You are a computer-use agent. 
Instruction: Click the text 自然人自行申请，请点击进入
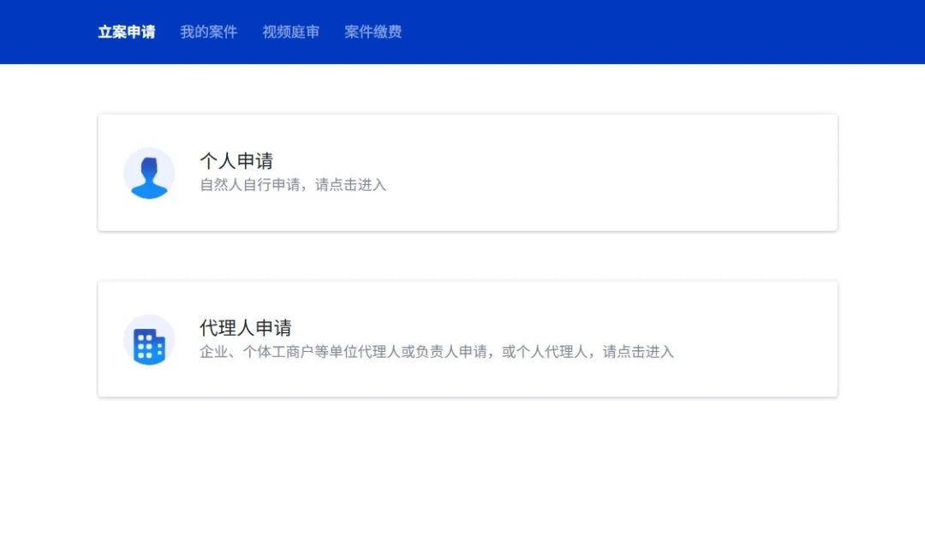pyautogui.click(x=293, y=184)
